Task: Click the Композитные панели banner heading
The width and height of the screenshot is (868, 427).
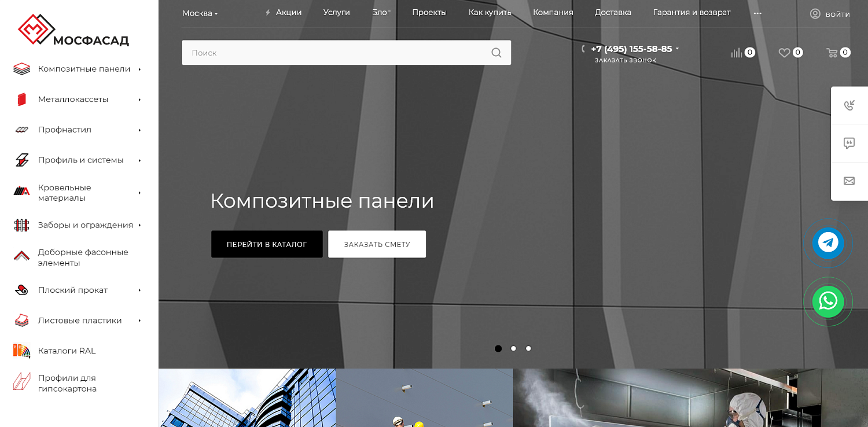Action: click(x=322, y=201)
